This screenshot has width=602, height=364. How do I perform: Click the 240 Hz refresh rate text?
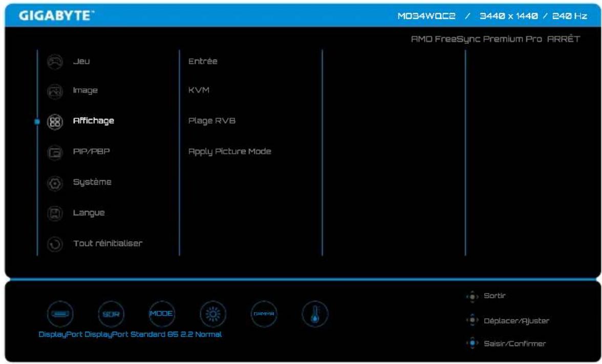[x=570, y=16]
